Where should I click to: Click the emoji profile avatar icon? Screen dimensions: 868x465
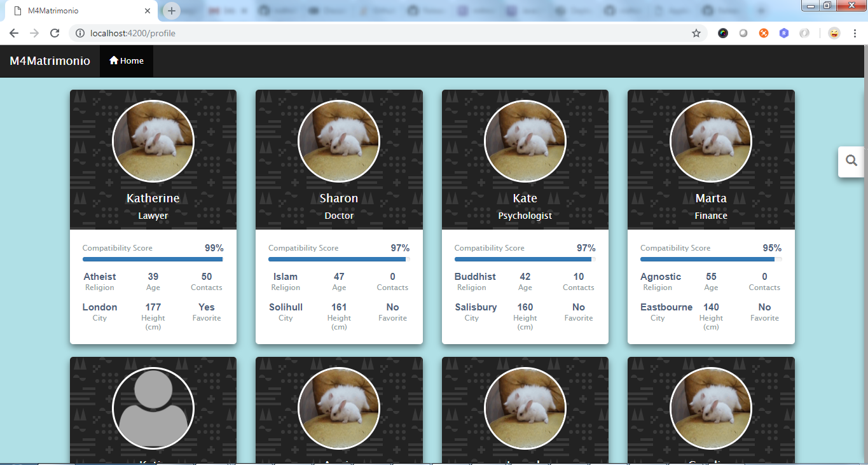[834, 33]
